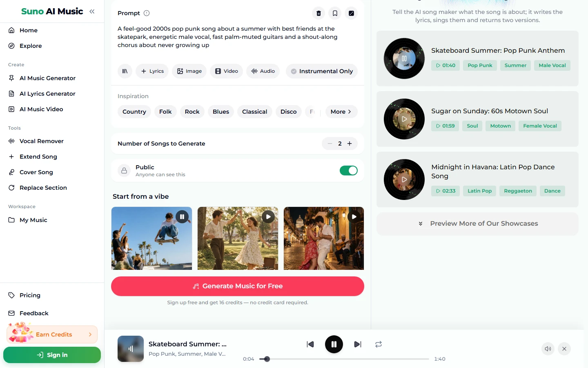Bookmark the current prompt
The height and width of the screenshot is (368, 588).
tap(335, 13)
